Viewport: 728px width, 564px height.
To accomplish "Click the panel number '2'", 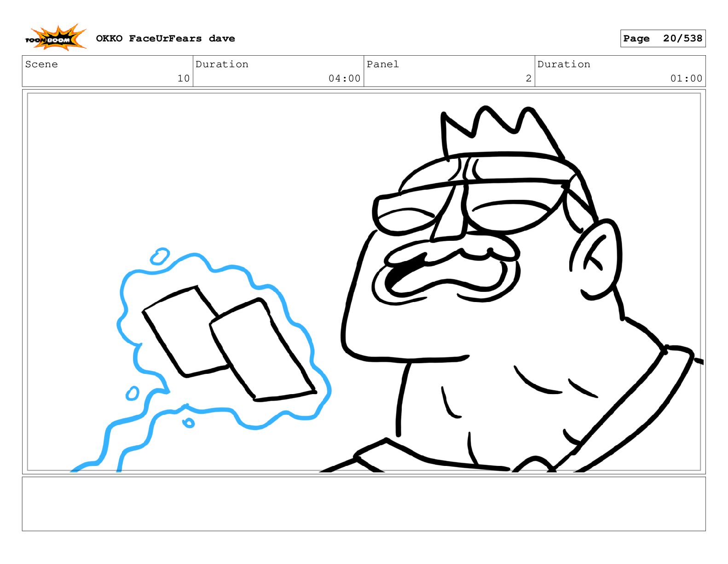I will [529, 79].
